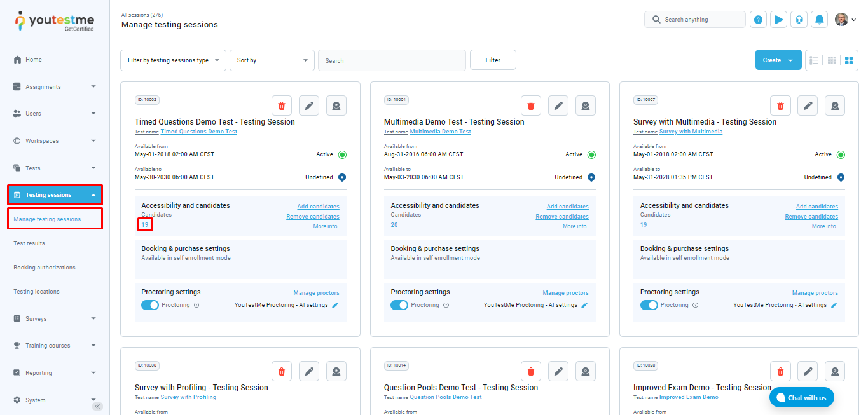The image size is (868, 415).
Task: Delete the Timed Questions Demo Test session
Action: [282, 105]
